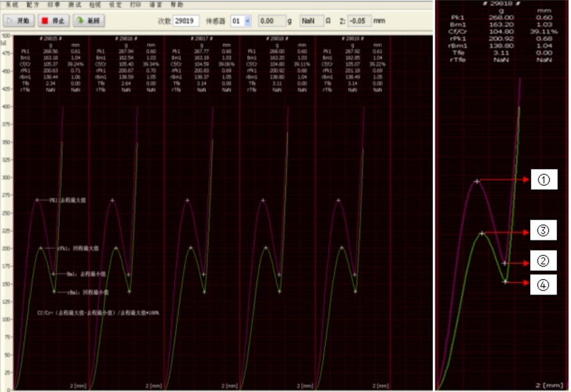Viewport: 571px width, 392px height.
Task: Click the 39.11% value in the enlarged right panel
Action: 544,31
